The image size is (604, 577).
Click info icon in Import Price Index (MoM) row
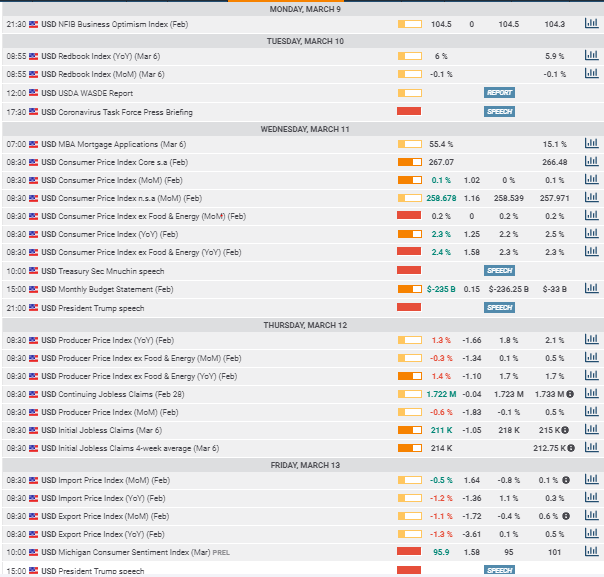coord(566,480)
